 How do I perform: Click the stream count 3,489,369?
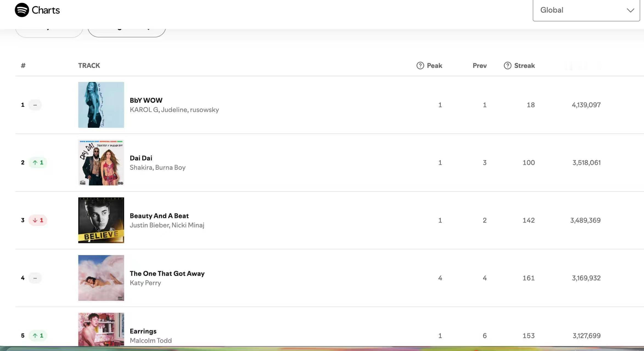pos(585,220)
